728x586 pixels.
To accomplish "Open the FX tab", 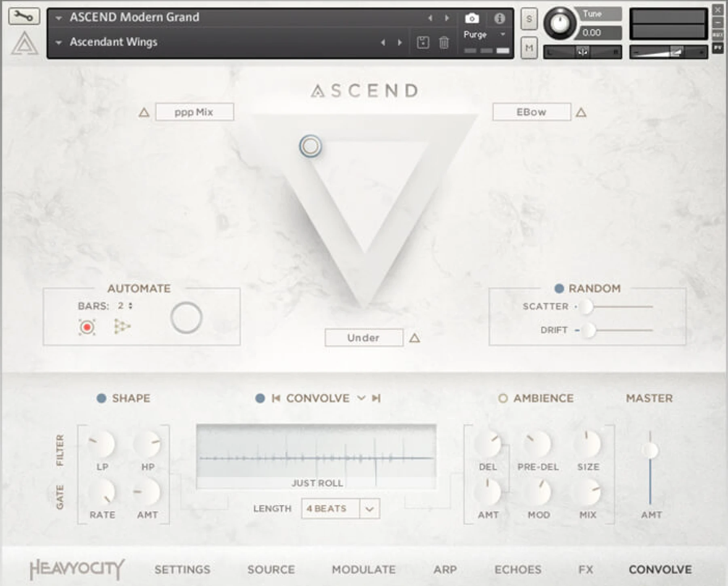I will [586, 569].
